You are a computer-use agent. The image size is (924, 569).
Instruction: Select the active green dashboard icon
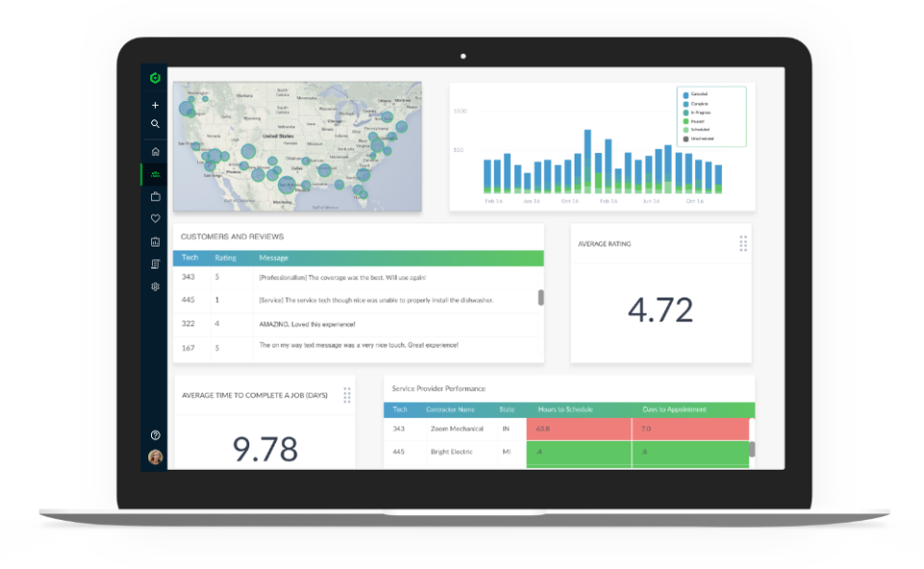coord(155,174)
